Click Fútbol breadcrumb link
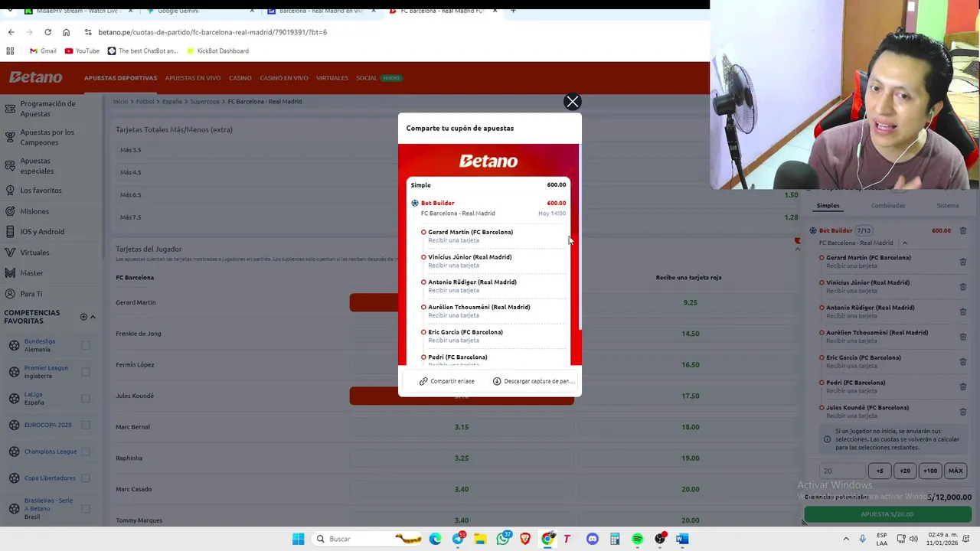 145,101
